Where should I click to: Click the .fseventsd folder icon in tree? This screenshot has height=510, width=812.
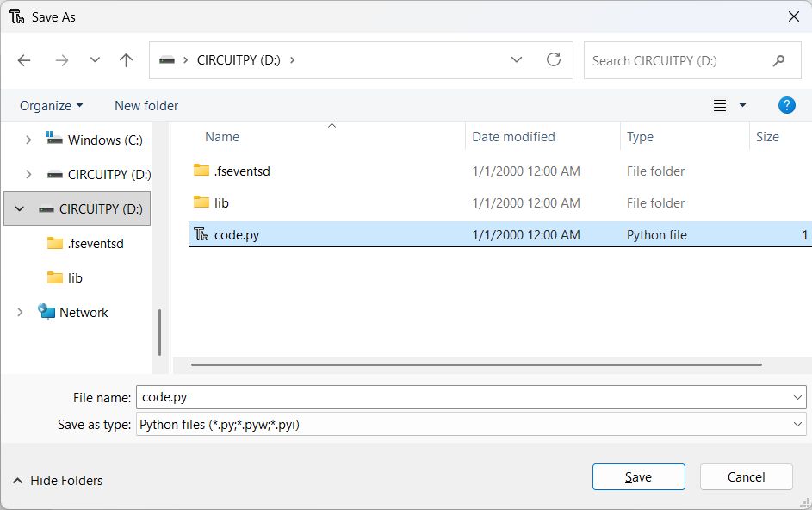point(55,243)
